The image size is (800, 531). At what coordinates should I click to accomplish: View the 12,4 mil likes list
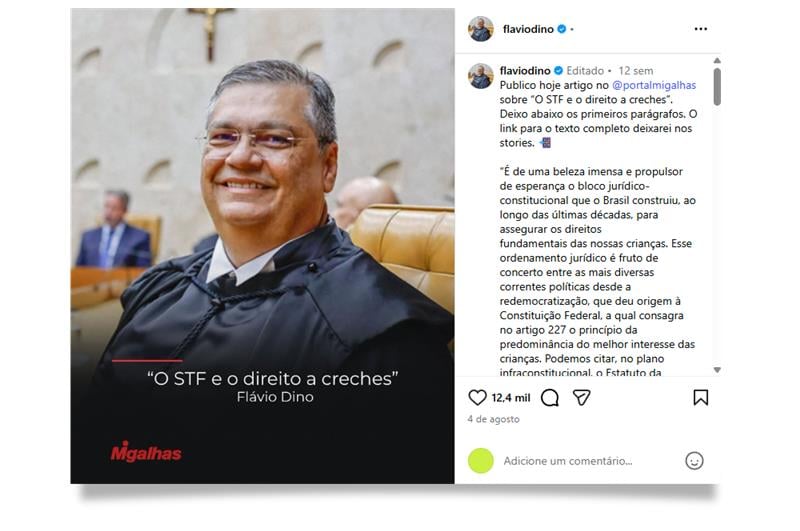point(511,398)
